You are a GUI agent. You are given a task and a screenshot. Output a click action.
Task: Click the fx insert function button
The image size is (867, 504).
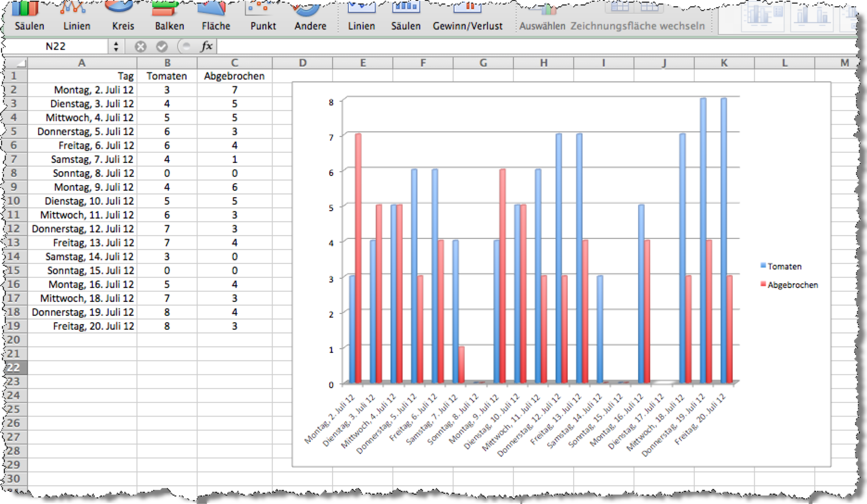[207, 46]
